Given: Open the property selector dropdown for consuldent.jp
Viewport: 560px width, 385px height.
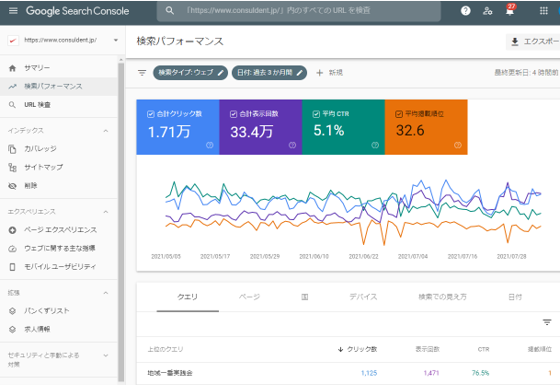Looking at the screenshot, I should click(x=63, y=40).
